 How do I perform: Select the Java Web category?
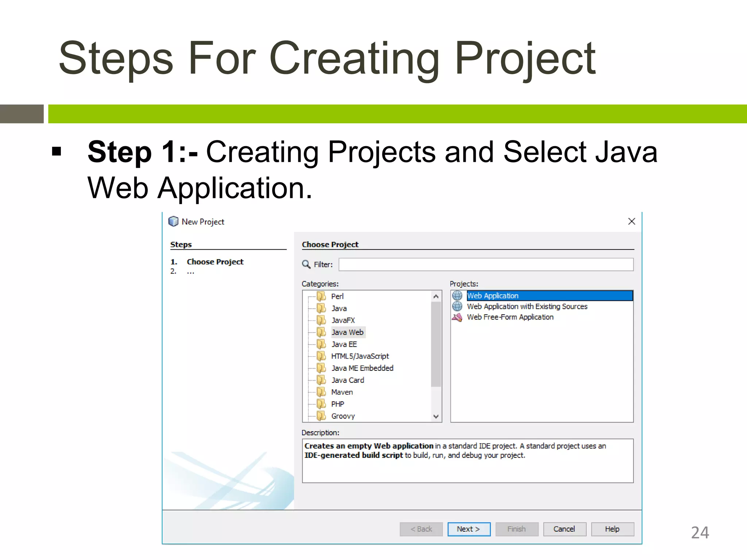(347, 332)
